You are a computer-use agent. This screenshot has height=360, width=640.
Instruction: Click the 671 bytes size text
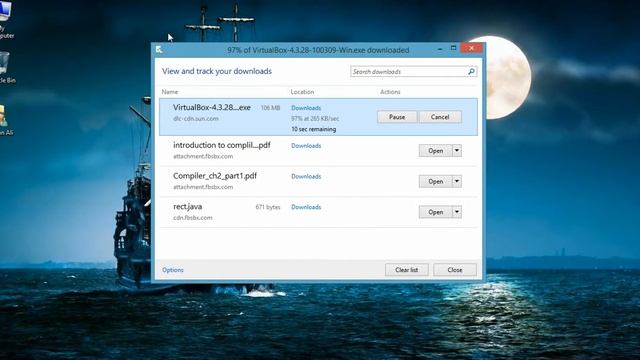268,207
